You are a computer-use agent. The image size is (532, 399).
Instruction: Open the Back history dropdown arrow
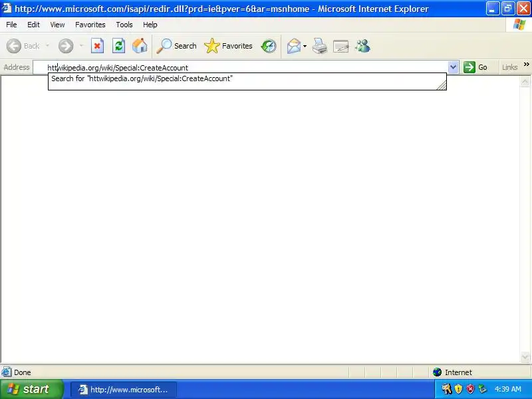(47, 46)
